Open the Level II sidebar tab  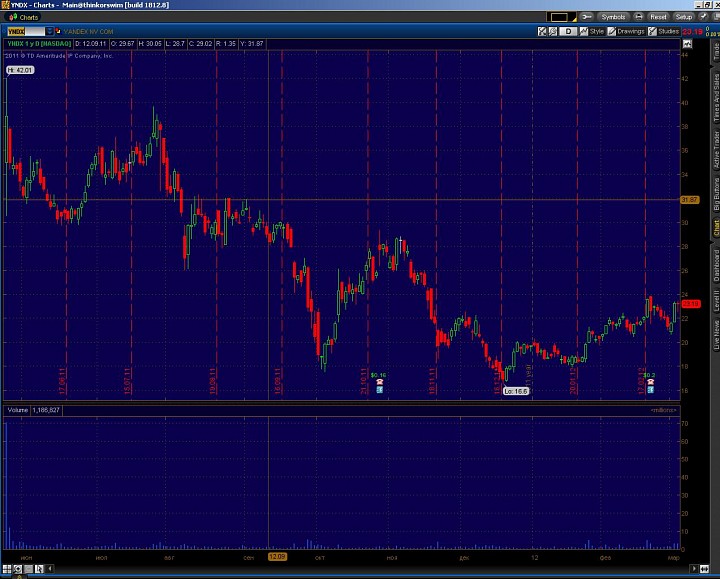click(x=716, y=301)
